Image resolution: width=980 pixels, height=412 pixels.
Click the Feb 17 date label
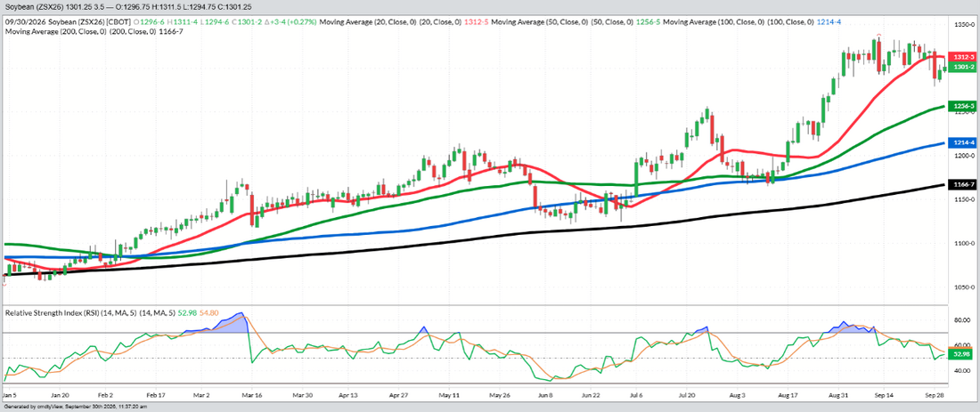click(x=156, y=395)
